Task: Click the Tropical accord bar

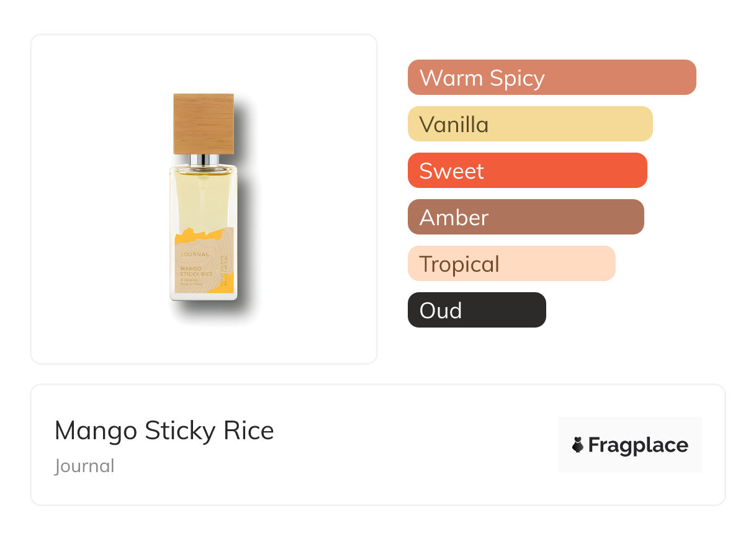Action: [x=511, y=264]
